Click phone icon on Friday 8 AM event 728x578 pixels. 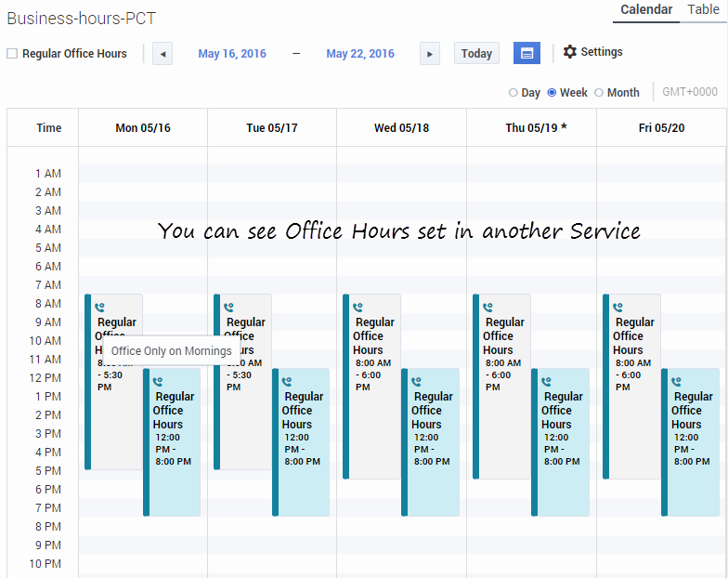(618, 306)
